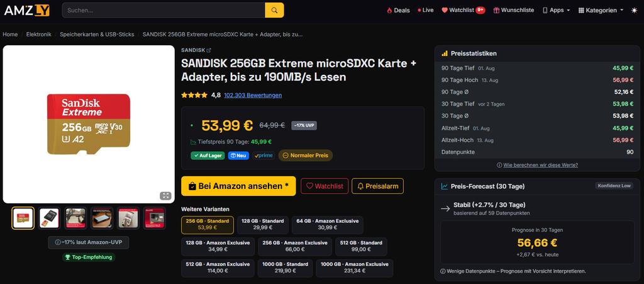Click the prime badge
644x284 pixels.
coord(264,156)
